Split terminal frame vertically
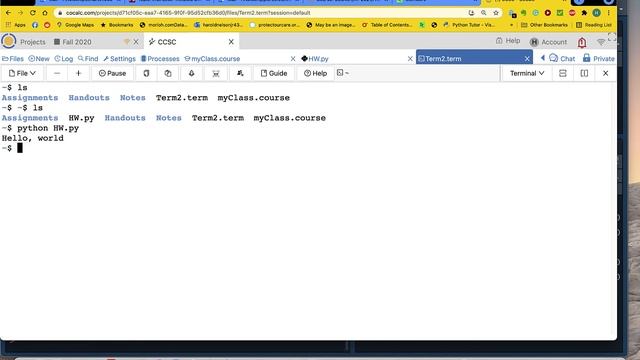The image size is (640, 360). coord(584,73)
